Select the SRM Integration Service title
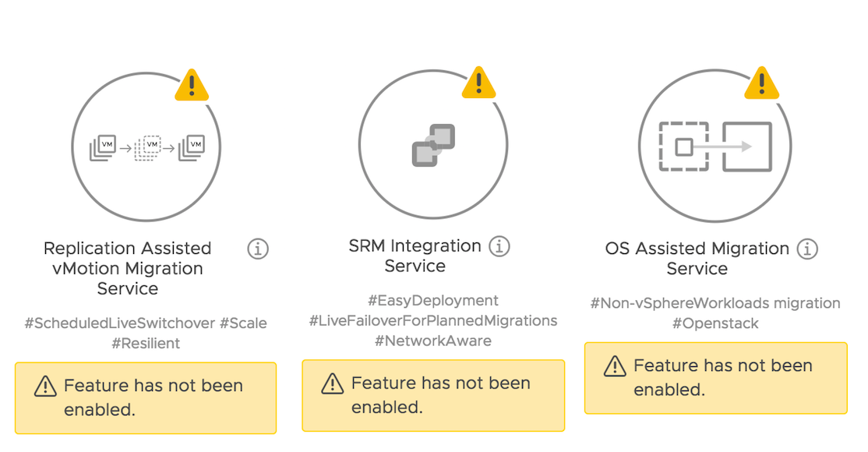The width and height of the screenshot is (868, 452). click(415, 256)
